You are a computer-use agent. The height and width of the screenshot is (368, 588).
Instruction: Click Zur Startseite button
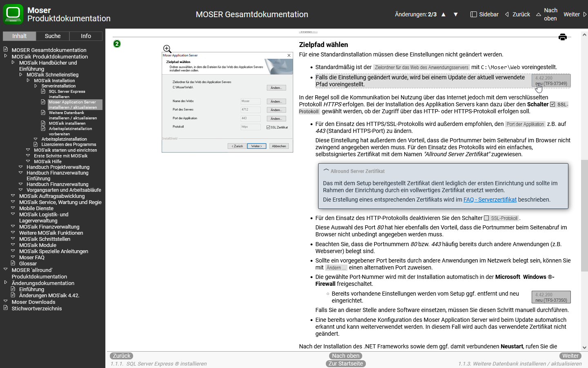click(x=345, y=364)
